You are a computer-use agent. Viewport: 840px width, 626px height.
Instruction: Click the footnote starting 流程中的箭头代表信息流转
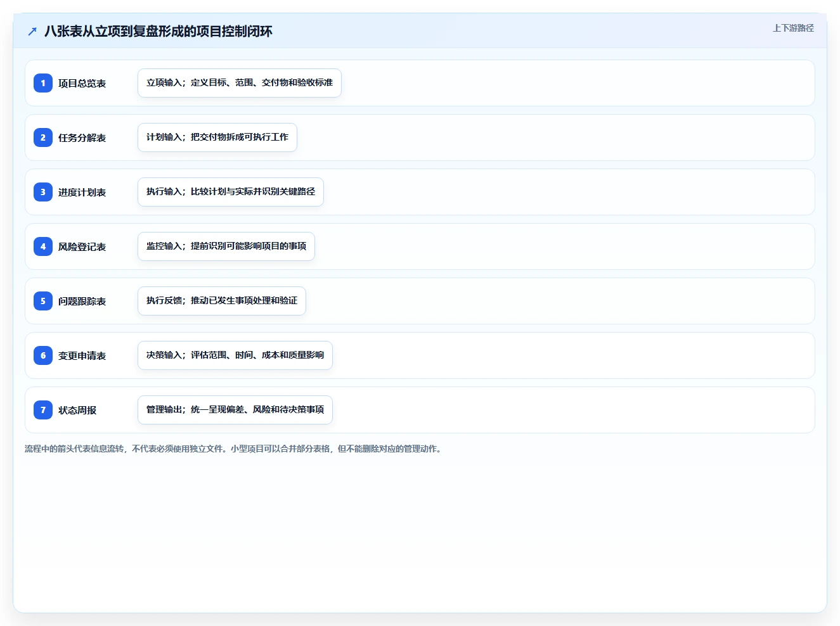click(x=234, y=449)
